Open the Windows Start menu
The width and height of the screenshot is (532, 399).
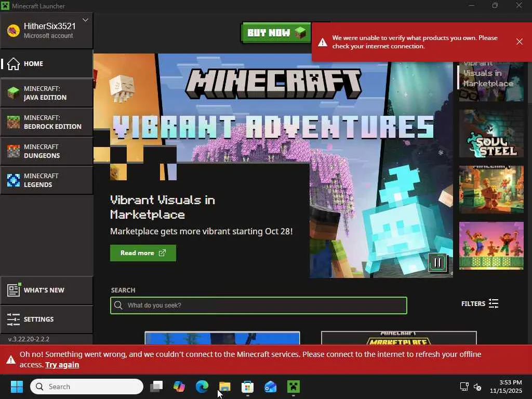click(17, 387)
